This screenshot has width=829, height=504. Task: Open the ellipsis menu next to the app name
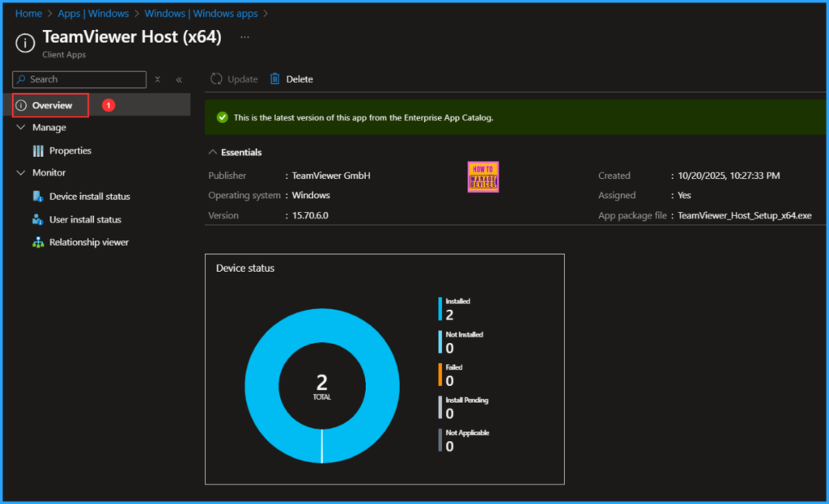[x=244, y=36]
